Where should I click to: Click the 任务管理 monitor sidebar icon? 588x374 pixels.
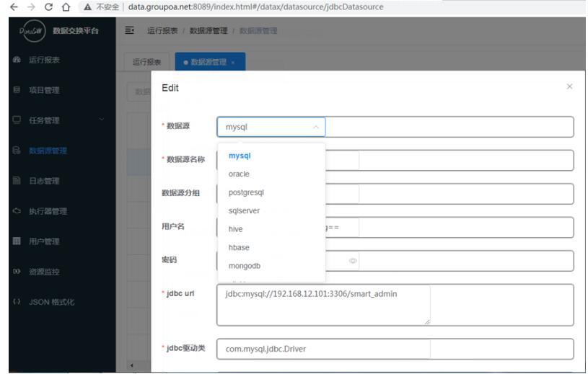pyautogui.click(x=17, y=120)
